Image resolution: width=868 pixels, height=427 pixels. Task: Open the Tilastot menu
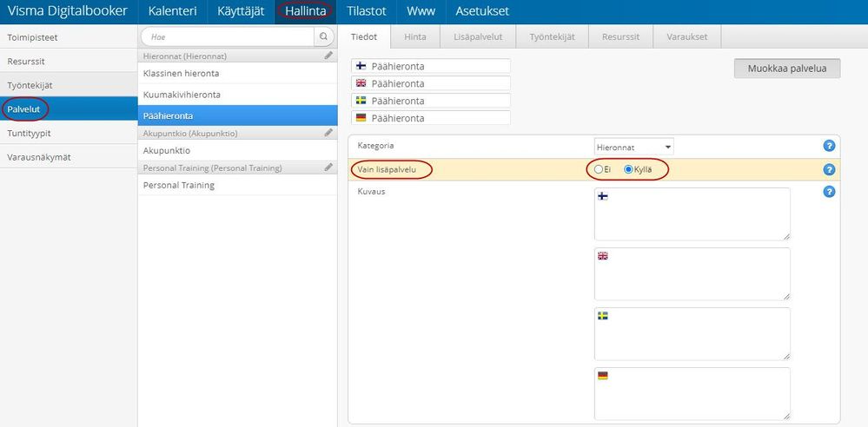click(x=367, y=11)
